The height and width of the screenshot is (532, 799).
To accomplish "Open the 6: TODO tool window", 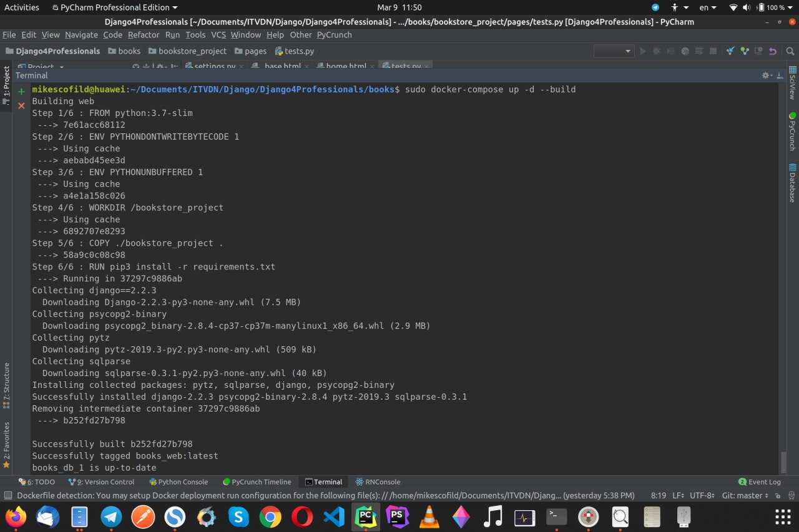I will pyautogui.click(x=37, y=481).
